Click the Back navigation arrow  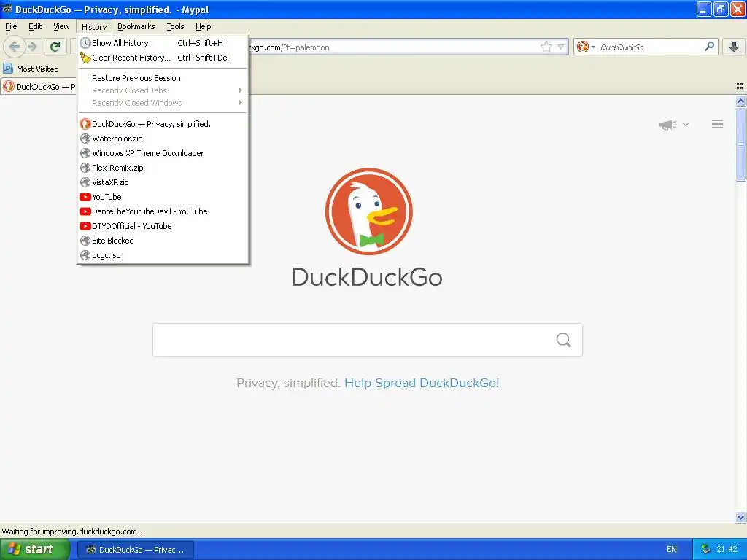(x=15, y=47)
